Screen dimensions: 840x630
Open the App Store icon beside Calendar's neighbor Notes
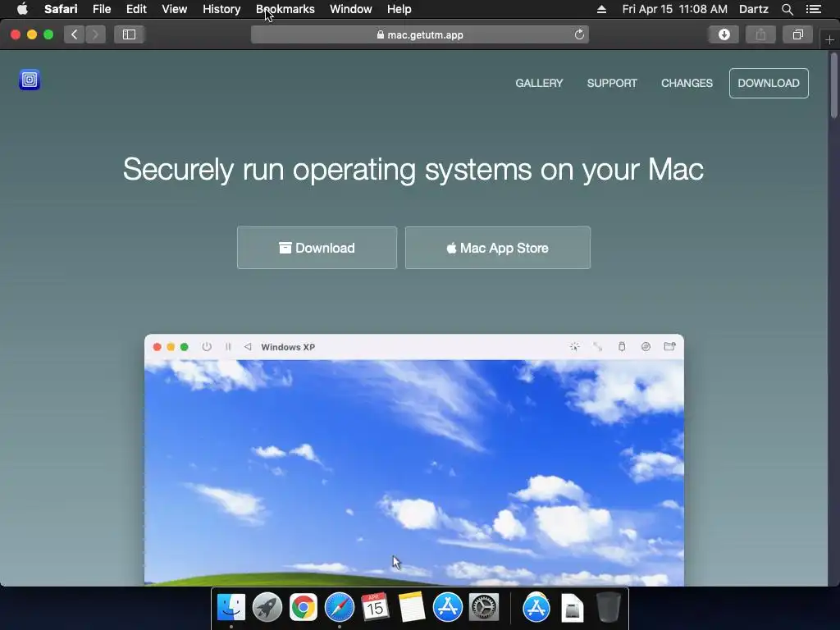[x=447, y=607]
